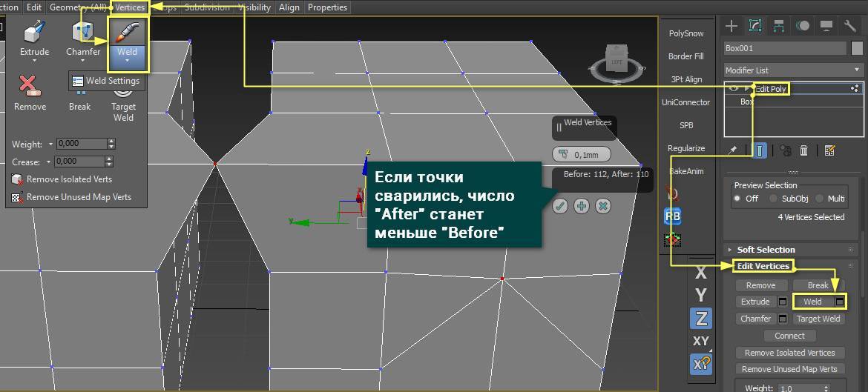
Task: Click the Extrude tool icon in the ribbon
Action: [x=34, y=35]
